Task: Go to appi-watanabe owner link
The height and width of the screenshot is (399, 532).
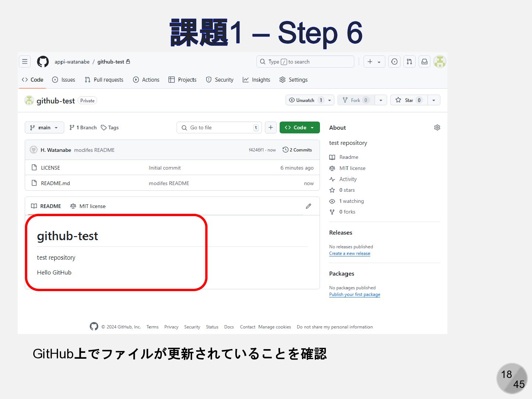Action: point(72,62)
